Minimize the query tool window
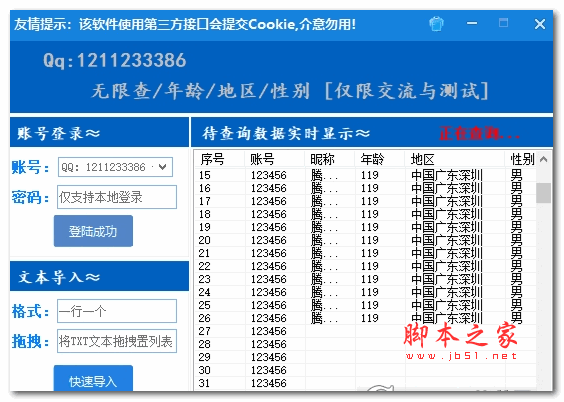 click(x=472, y=24)
